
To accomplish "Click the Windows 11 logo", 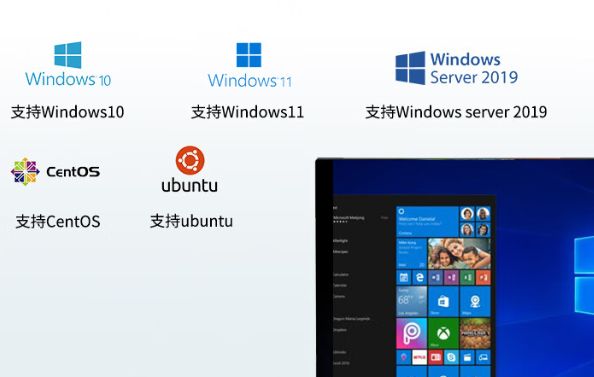I will coord(249,65).
